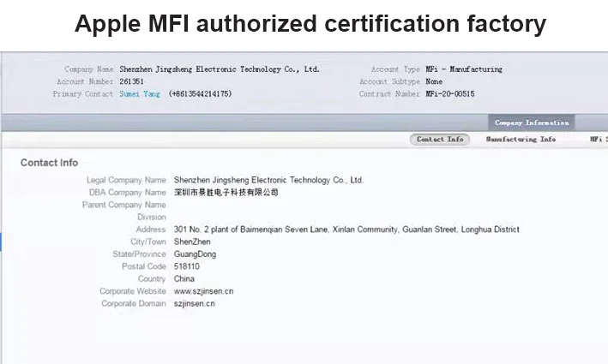The height and width of the screenshot is (364, 608).
Task: Select contract number MFi-20-00515
Action: pyautogui.click(x=450, y=94)
